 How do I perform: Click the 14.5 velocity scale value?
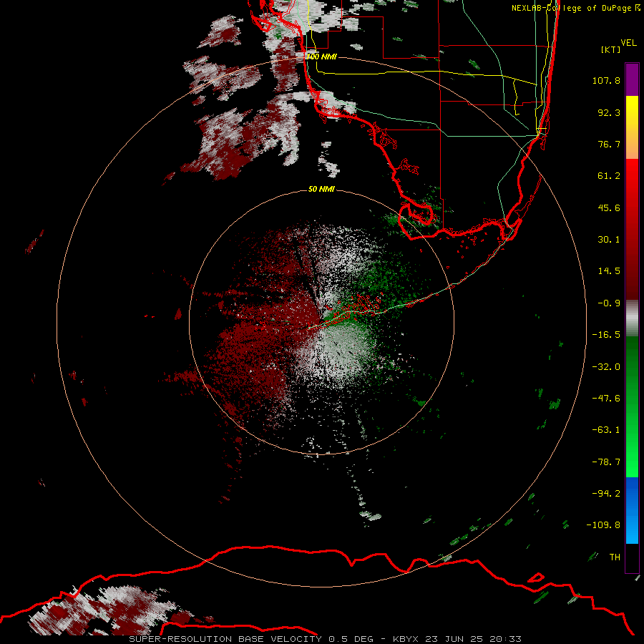pos(609,271)
